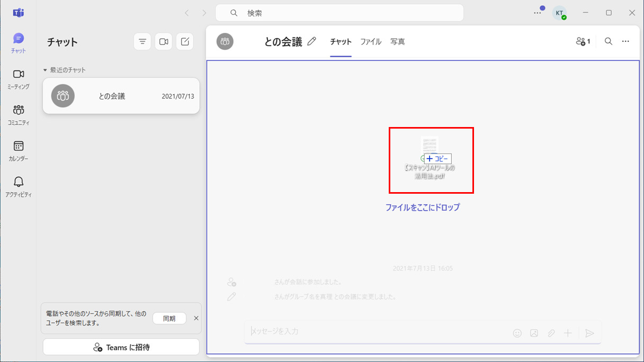Viewport: 644px width, 362px height.
Task: Select the chat filter icon
Action: click(x=142, y=41)
